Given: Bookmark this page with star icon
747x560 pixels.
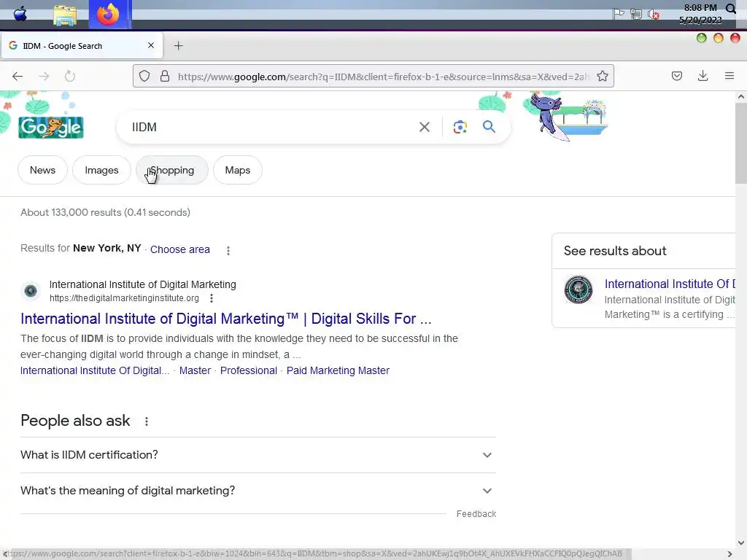Looking at the screenshot, I should click(x=603, y=76).
